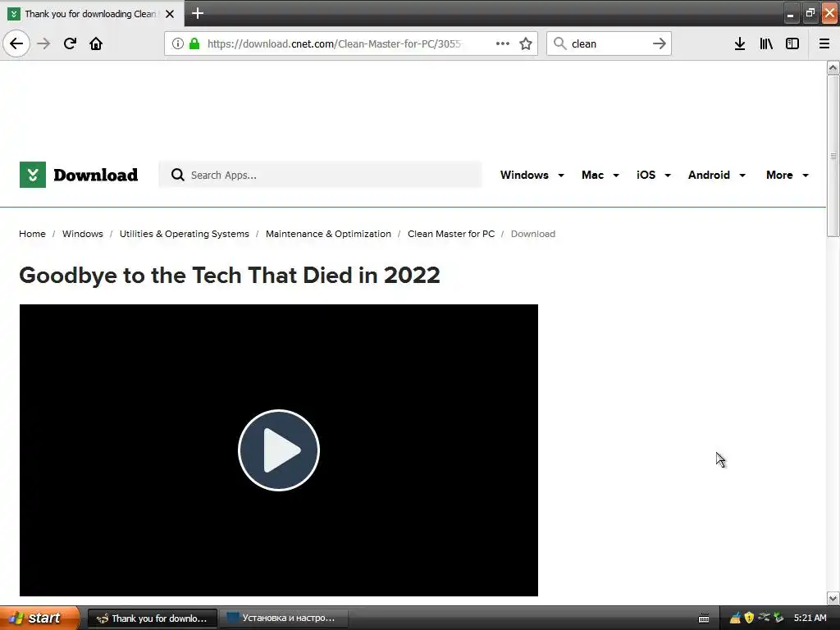Open a new tab with plus
840x630 pixels.
(x=198, y=13)
